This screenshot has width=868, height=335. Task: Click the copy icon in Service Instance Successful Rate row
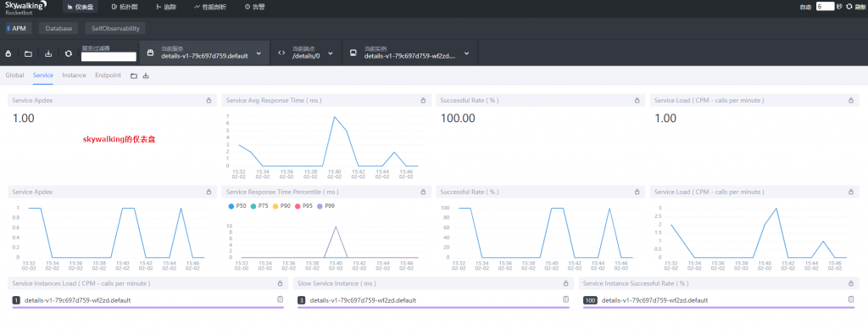[x=851, y=299]
